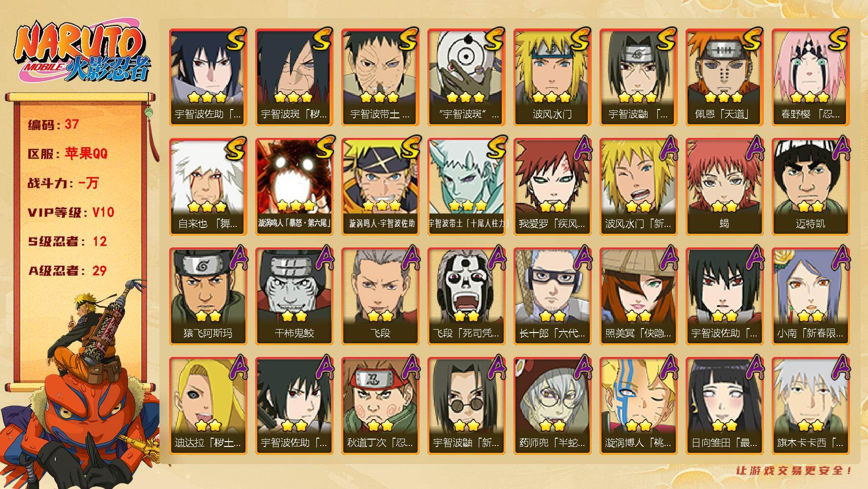This screenshot has height=489, width=868.
Task: Open the 蝎 A-rank ninja card
Action: pyautogui.click(x=724, y=187)
